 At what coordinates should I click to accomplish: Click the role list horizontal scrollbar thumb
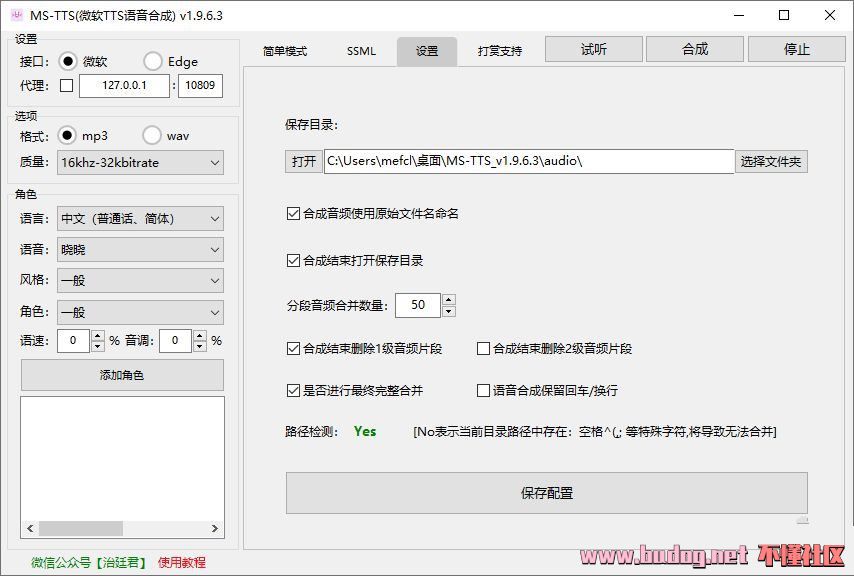(81, 528)
